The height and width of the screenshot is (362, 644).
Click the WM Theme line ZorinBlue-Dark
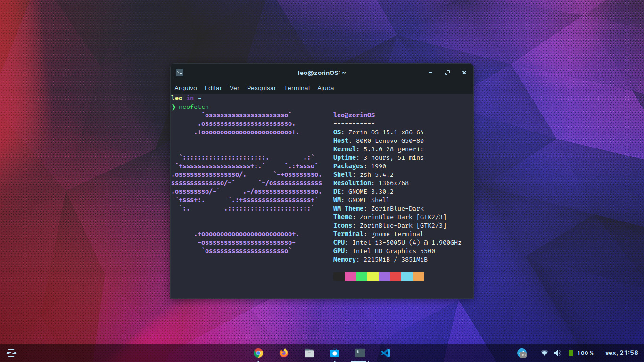(x=379, y=209)
